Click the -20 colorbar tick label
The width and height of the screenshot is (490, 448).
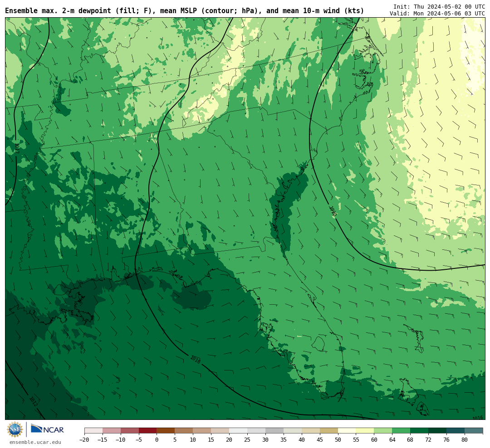[x=84, y=440]
